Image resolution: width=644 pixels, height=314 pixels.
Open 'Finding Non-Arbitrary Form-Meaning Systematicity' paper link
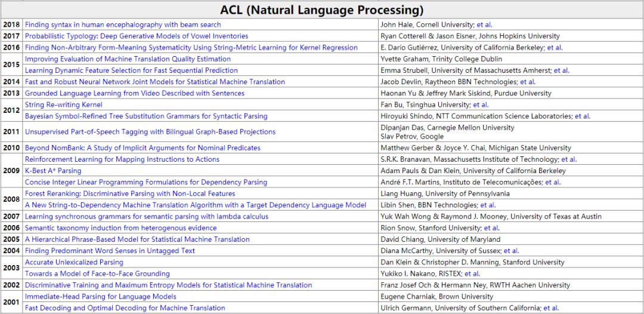(191, 48)
